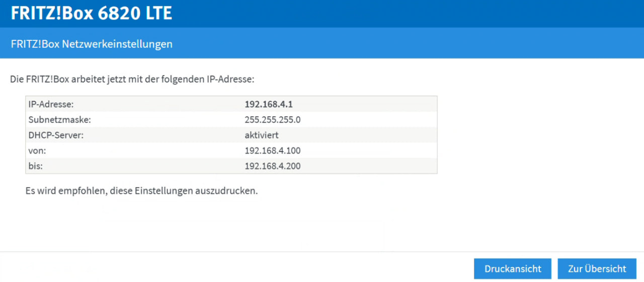Image resolution: width=644 pixels, height=282 pixels.
Task: Go to overview via Zur Übersicht
Action: (x=597, y=269)
